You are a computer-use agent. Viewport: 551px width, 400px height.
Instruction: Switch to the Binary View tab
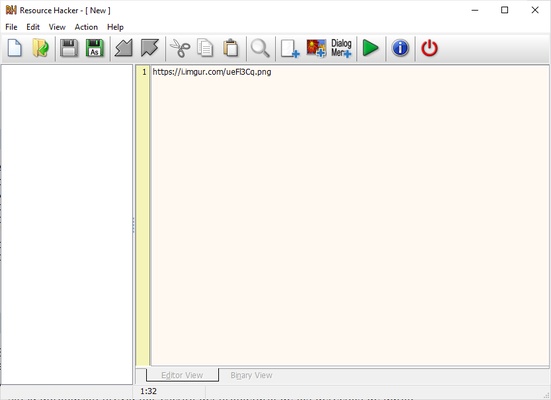tap(251, 375)
